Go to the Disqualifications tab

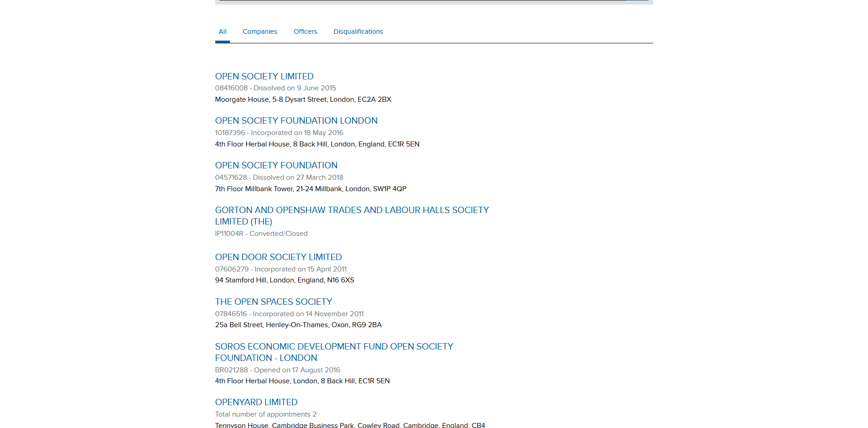click(358, 31)
